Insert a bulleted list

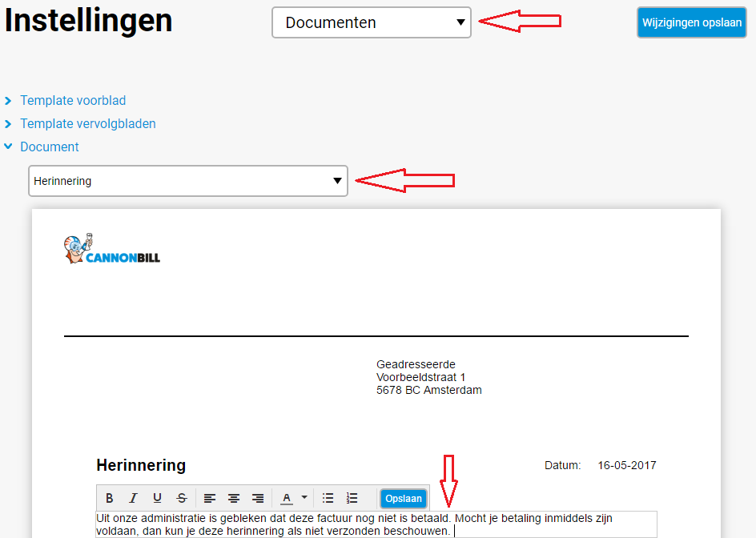pyautogui.click(x=328, y=498)
